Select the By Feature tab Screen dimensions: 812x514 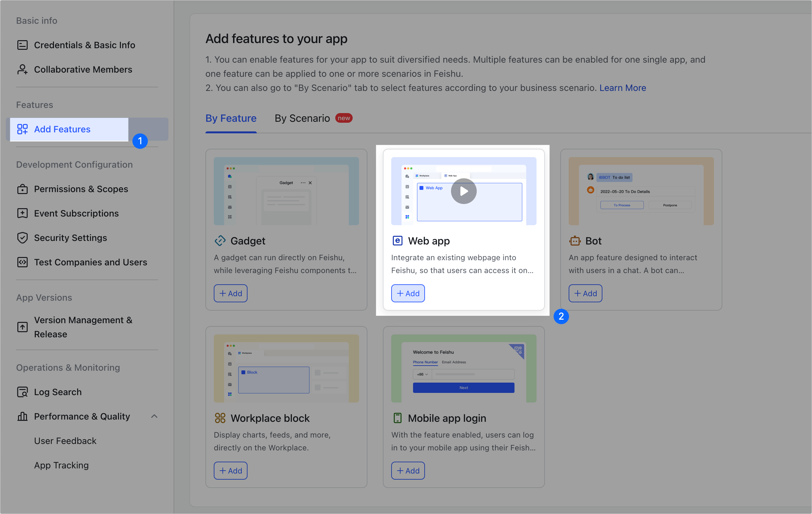tap(231, 118)
